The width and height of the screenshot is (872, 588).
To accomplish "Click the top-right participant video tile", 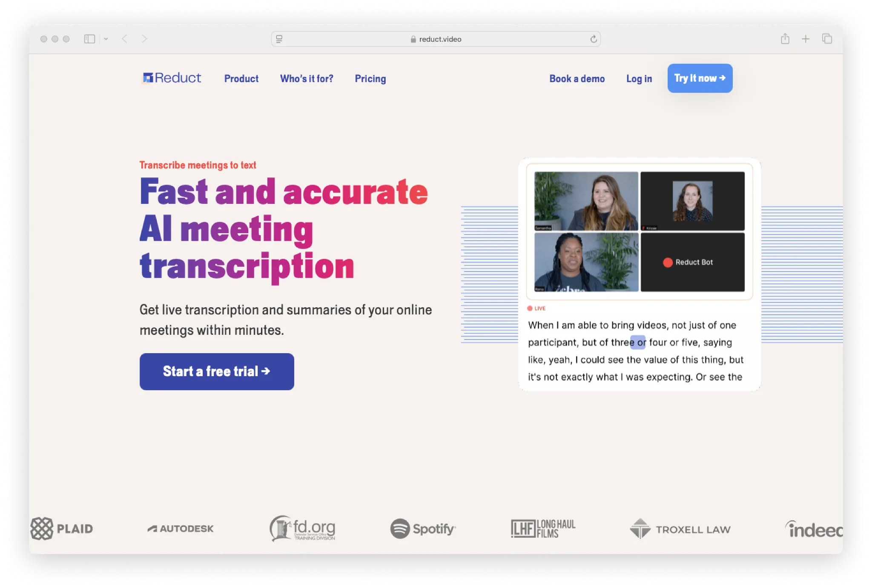I will [x=693, y=201].
